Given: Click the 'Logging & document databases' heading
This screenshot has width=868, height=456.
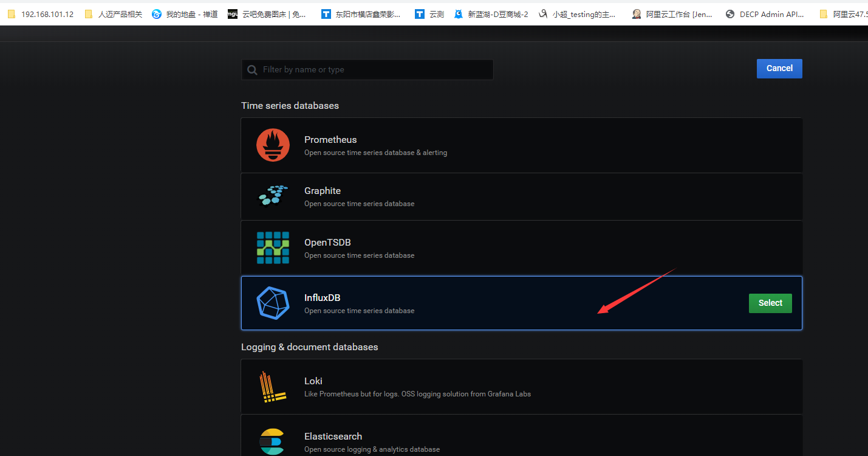Looking at the screenshot, I should pyautogui.click(x=310, y=347).
